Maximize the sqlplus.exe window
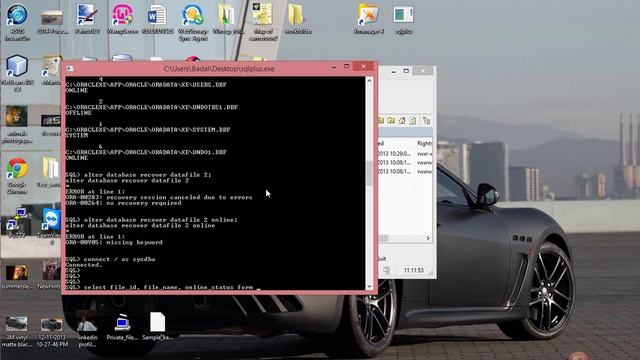 point(347,67)
